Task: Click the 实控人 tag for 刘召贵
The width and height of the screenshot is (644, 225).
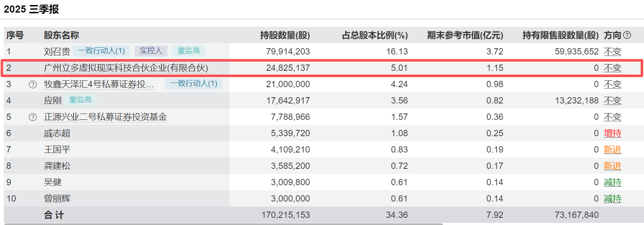Action: click(x=151, y=51)
